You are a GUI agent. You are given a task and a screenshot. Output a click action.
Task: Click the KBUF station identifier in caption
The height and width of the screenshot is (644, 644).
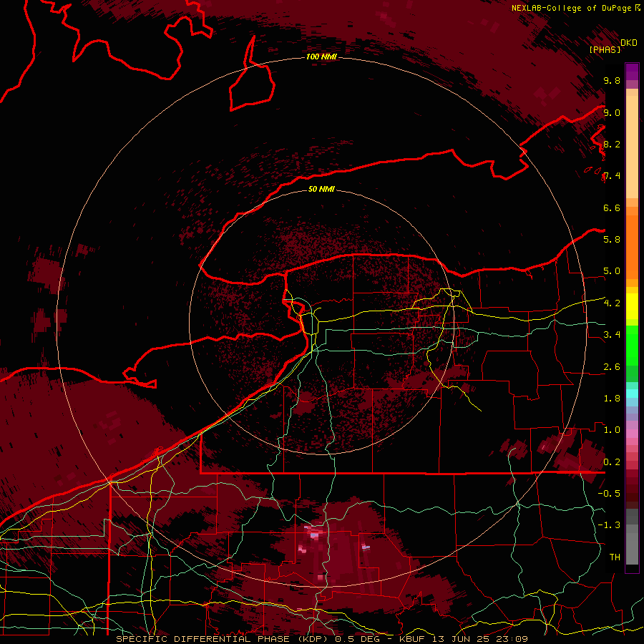413,639
